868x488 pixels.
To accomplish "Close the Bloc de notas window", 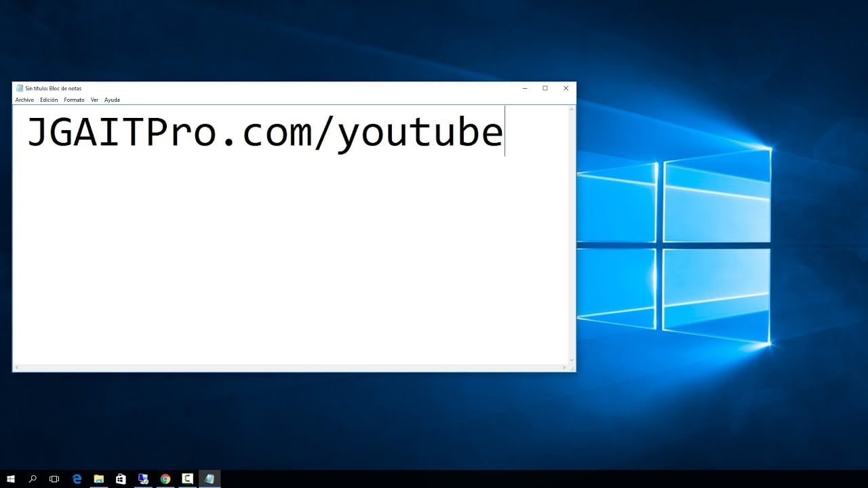I will (566, 88).
